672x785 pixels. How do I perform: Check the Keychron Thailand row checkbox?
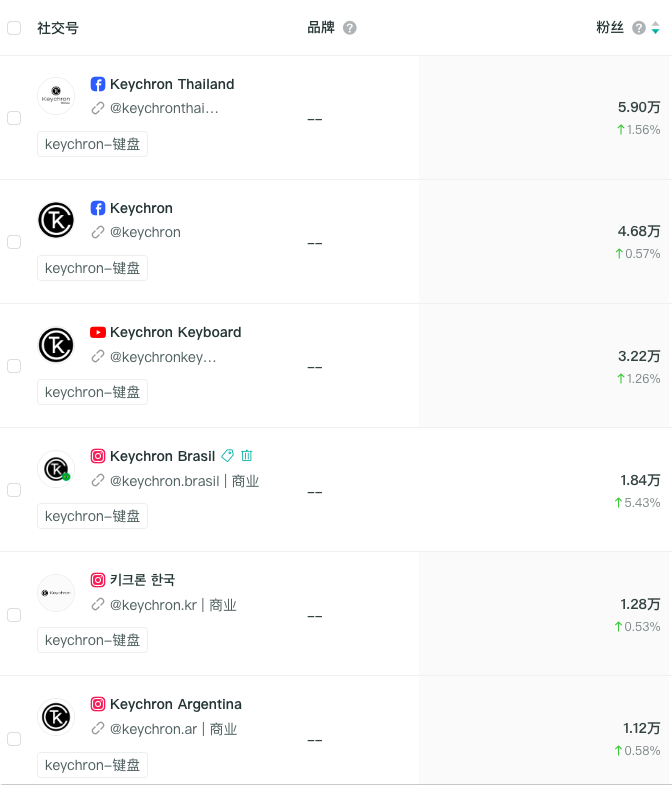14,118
